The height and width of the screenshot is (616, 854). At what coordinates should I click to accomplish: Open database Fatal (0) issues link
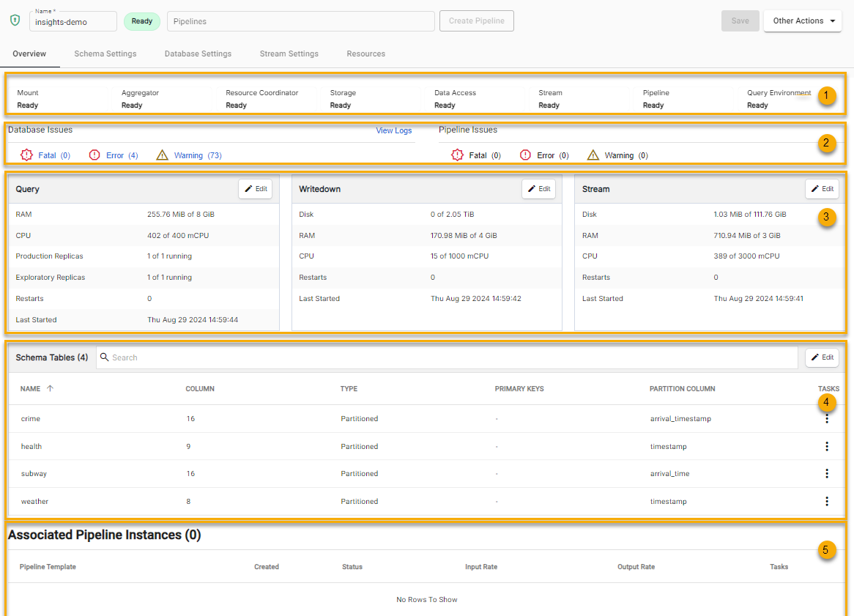pos(54,155)
